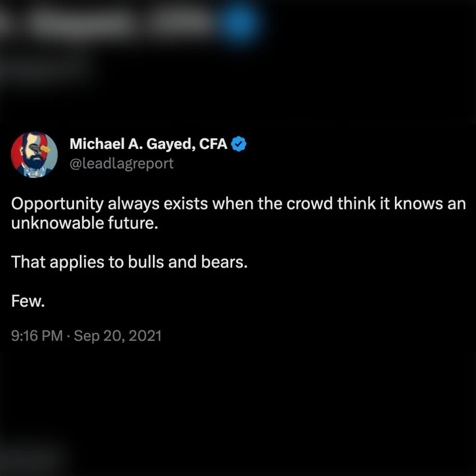The width and height of the screenshot is (476, 476).
Task: Click the line 'That applies to bulls and bears.'
Action: (x=129, y=262)
